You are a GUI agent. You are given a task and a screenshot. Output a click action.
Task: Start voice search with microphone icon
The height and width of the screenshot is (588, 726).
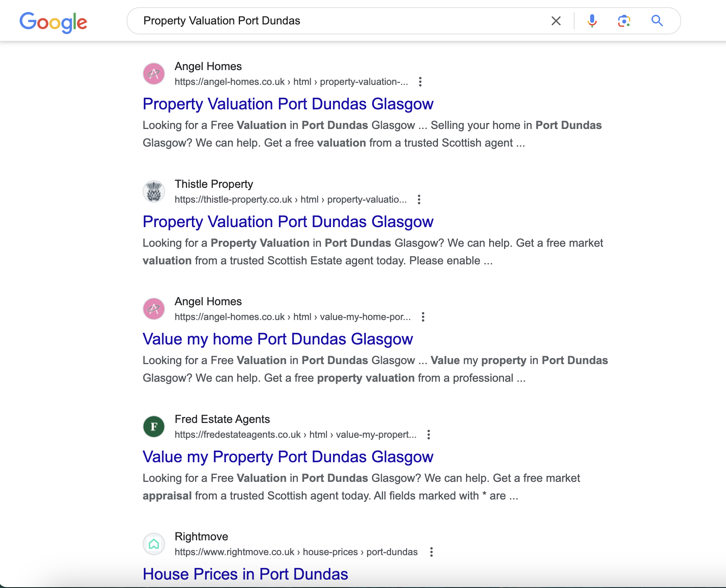592,21
